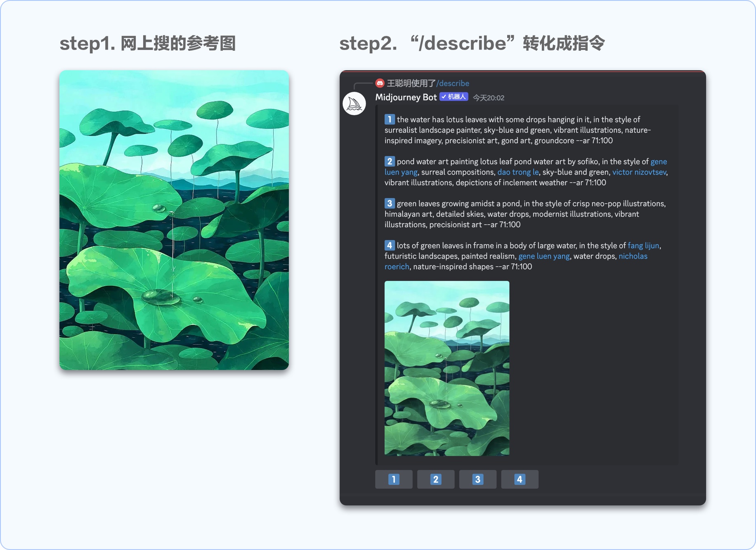Open the gene luen yang link in prompt 4
The image size is (756, 550).
[544, 256]
